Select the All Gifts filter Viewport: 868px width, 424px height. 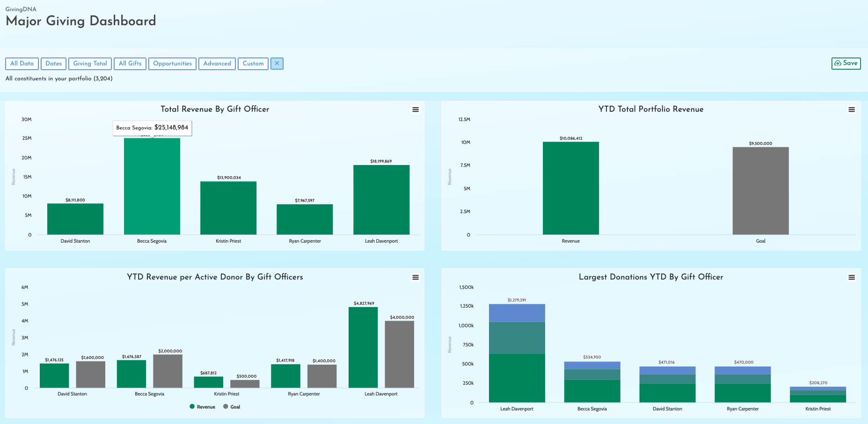coord(130,64)
